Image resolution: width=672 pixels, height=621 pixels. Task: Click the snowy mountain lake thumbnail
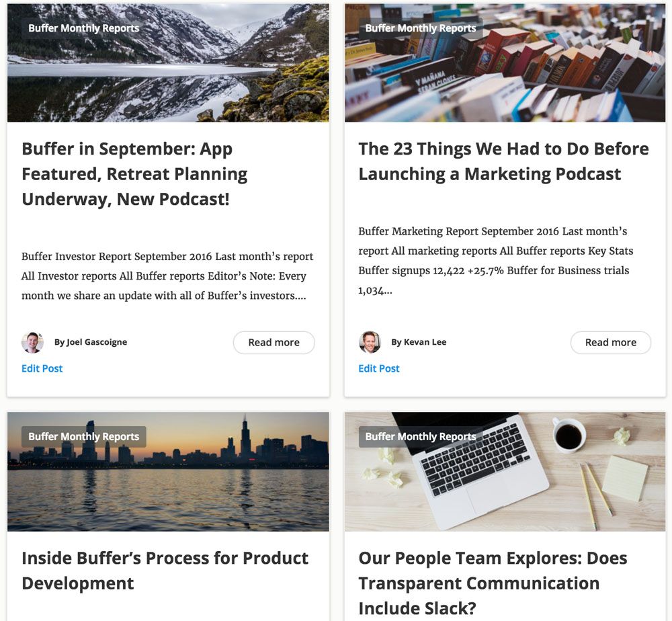(168, 63)
